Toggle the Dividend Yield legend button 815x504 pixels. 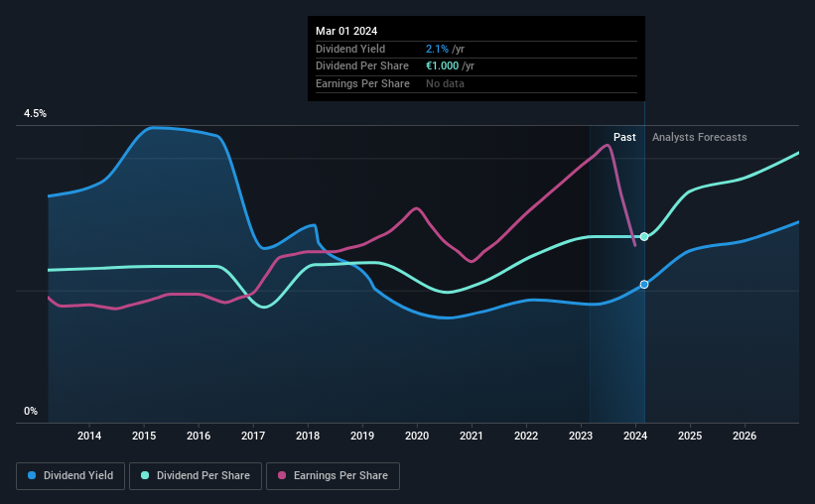click(x=70, y=476)
